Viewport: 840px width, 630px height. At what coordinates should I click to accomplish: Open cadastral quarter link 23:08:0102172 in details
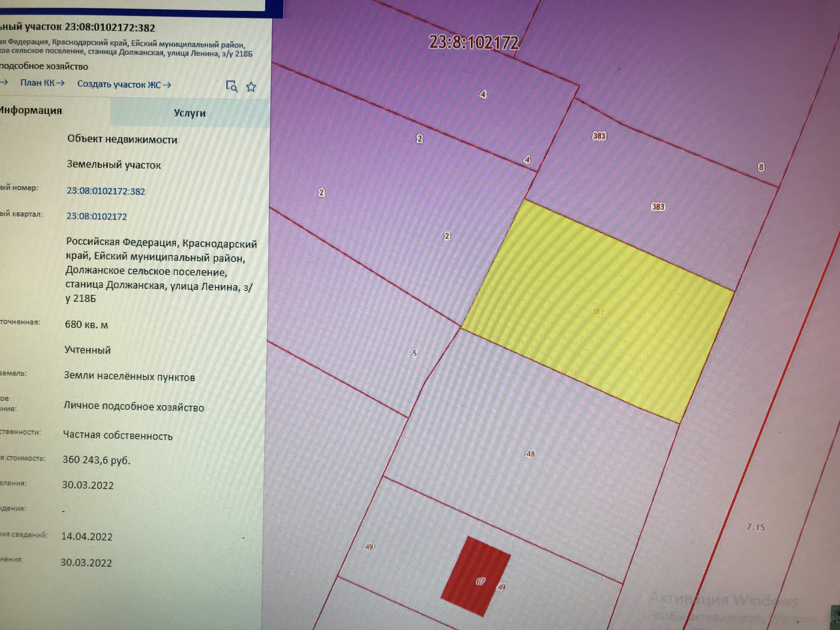point(97,217)
